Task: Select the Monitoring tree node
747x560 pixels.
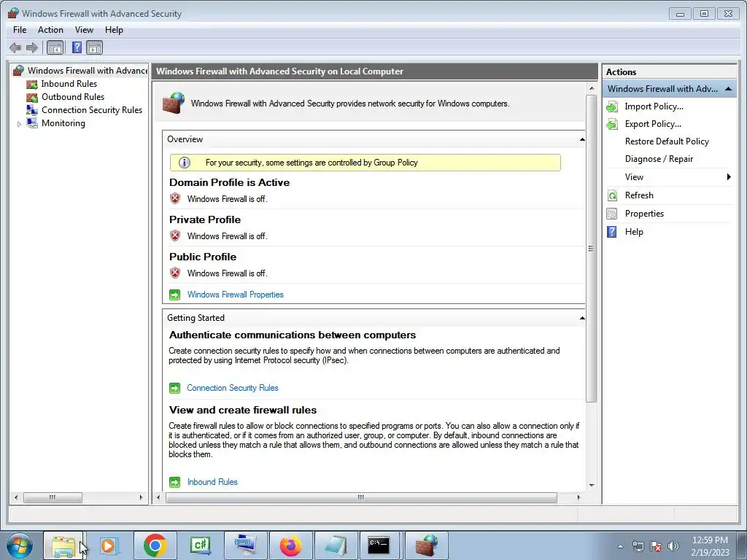Action: (x=63, y=122)
